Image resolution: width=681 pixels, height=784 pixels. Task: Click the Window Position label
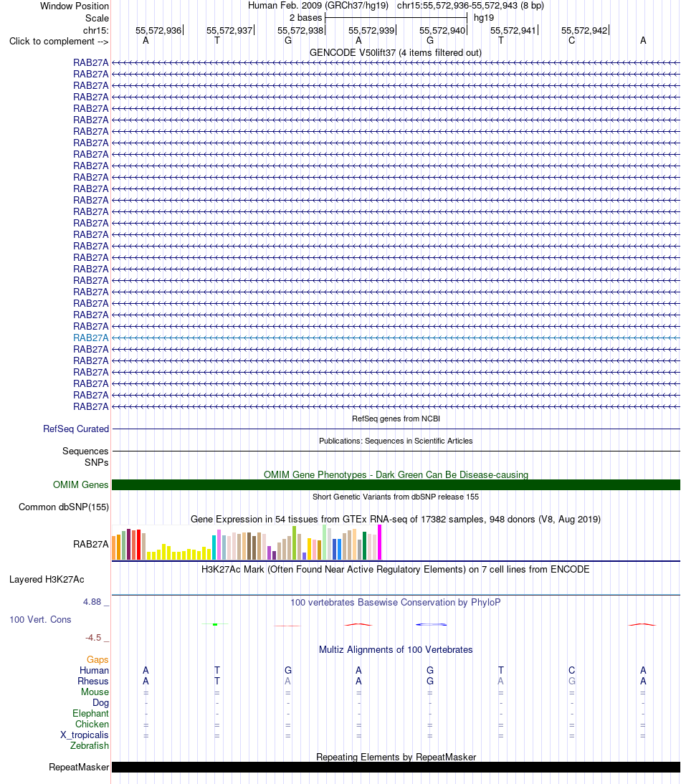[x=75, y=6]
